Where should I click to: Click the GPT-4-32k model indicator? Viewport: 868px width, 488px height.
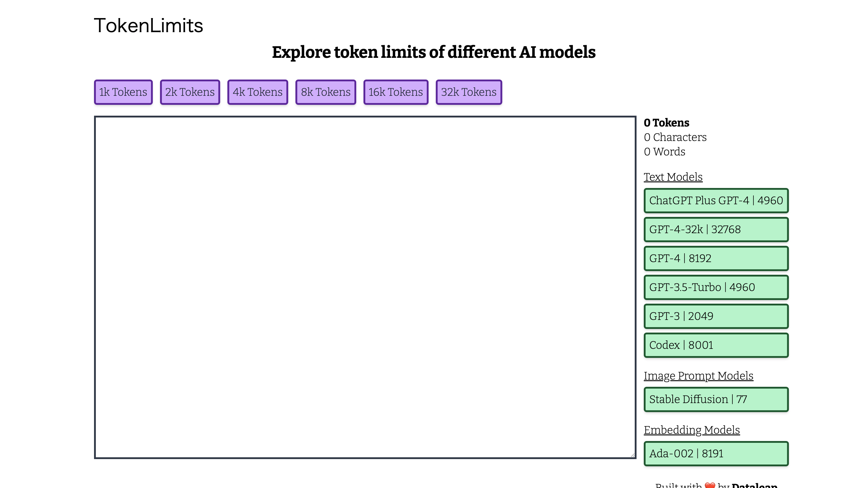(x=716, y=229)
